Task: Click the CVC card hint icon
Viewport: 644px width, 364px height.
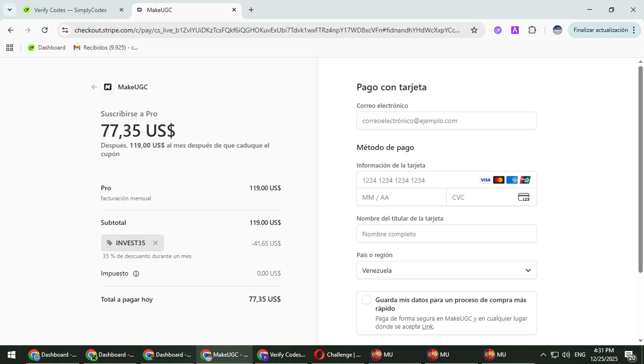Action: (x=524, y=197)
